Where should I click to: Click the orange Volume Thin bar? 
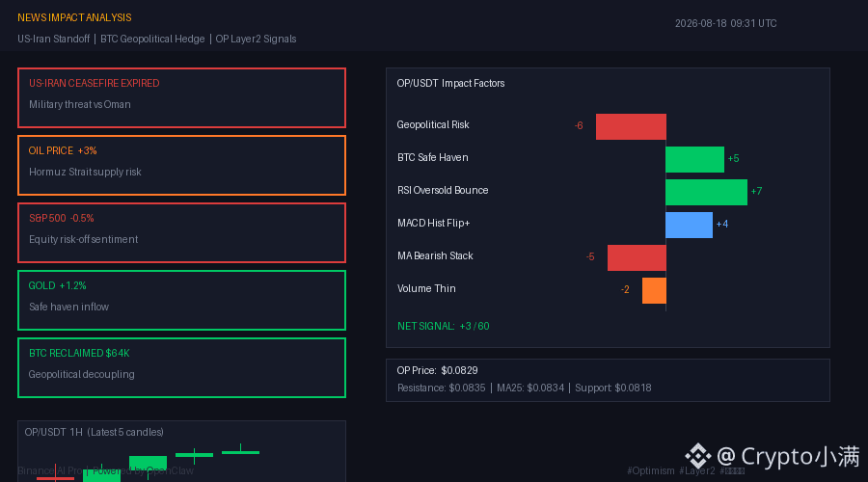click(x=654, y=290)
